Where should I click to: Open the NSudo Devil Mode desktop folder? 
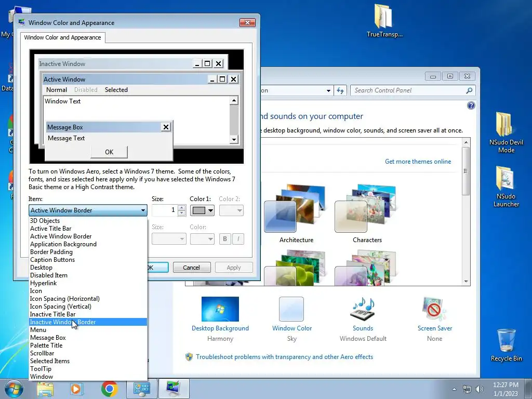[x=506, y=132]
